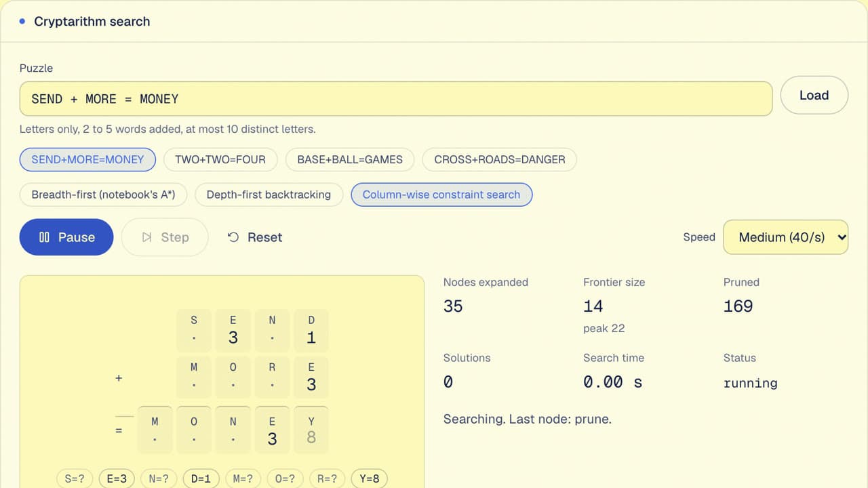Click the M=? assignment chip
868x488 pixels.
tap(243, 479)
